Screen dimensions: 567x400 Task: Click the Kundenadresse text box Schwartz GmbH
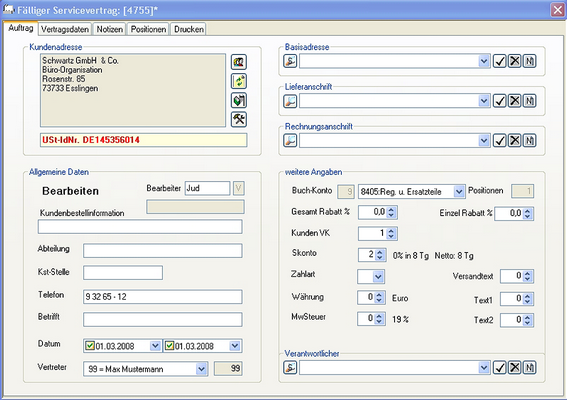coord(133,90)
